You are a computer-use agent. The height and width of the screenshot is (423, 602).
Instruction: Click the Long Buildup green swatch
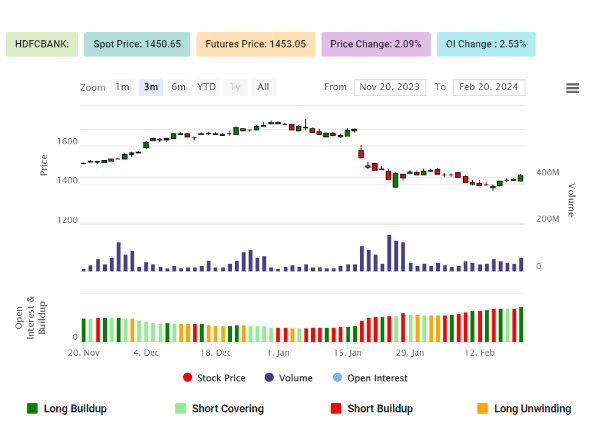click(32, 408)
